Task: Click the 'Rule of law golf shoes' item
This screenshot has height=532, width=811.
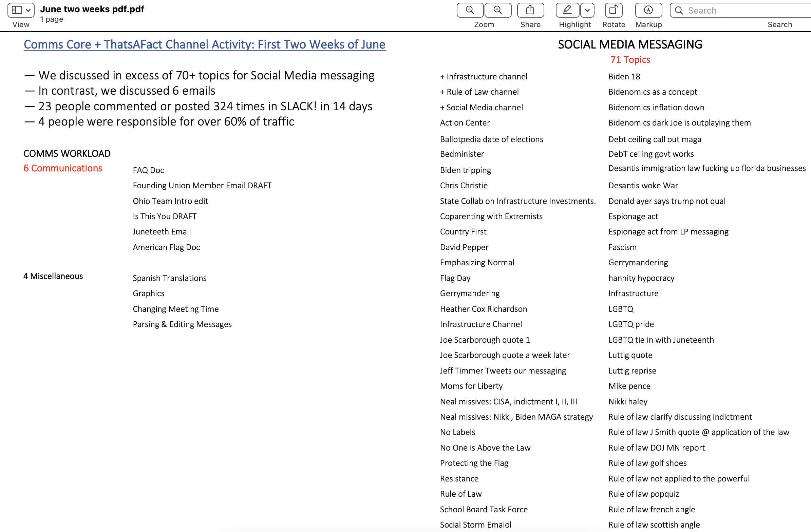Action: pyautogui.click(x=647, y=463)
